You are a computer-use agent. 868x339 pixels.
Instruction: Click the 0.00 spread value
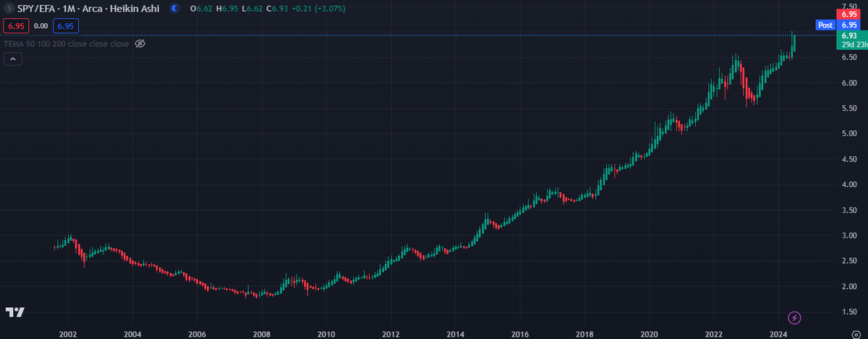coord(41,26)
